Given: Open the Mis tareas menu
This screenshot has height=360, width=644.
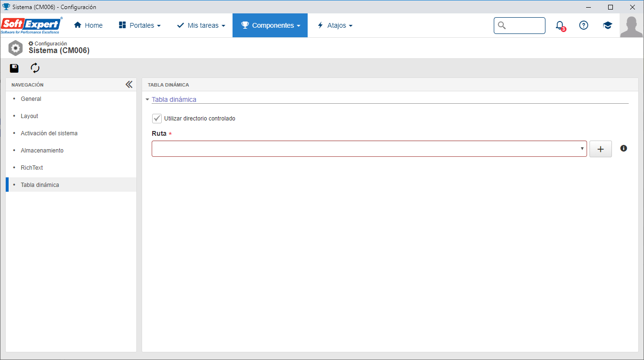Looking at the screenshot, I should point(201,25).
